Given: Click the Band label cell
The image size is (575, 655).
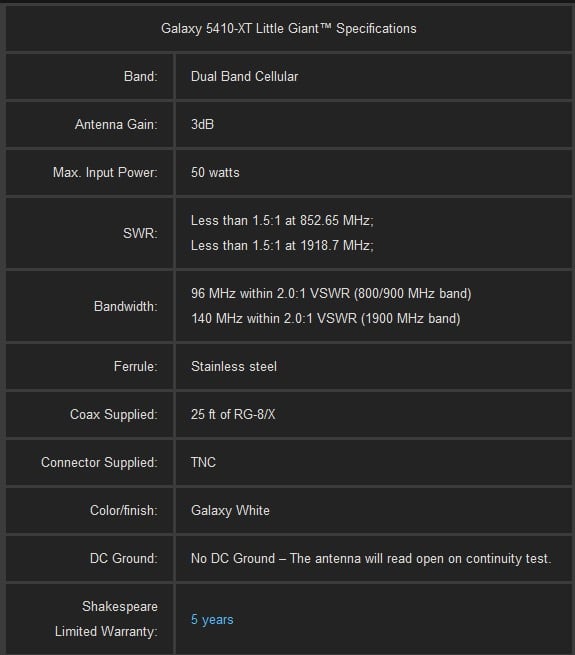Looking at the screenshot, I should coord(89,76).
